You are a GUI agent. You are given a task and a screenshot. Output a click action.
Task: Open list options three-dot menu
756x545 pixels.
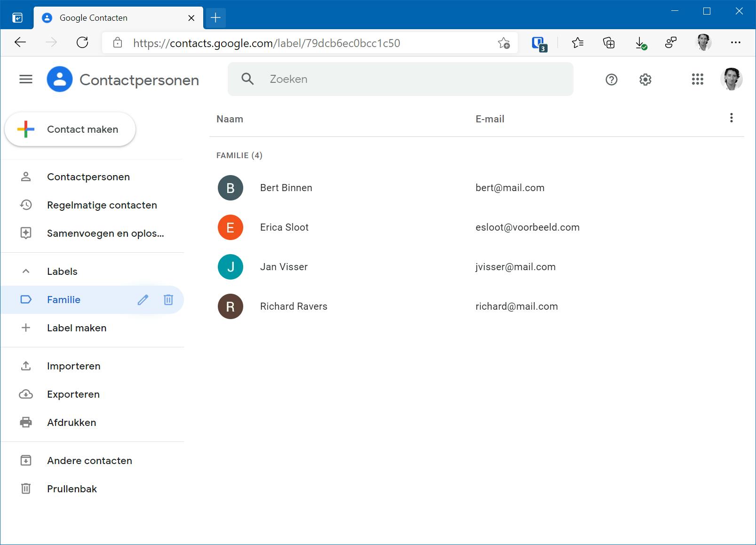[x=731, y=118]
